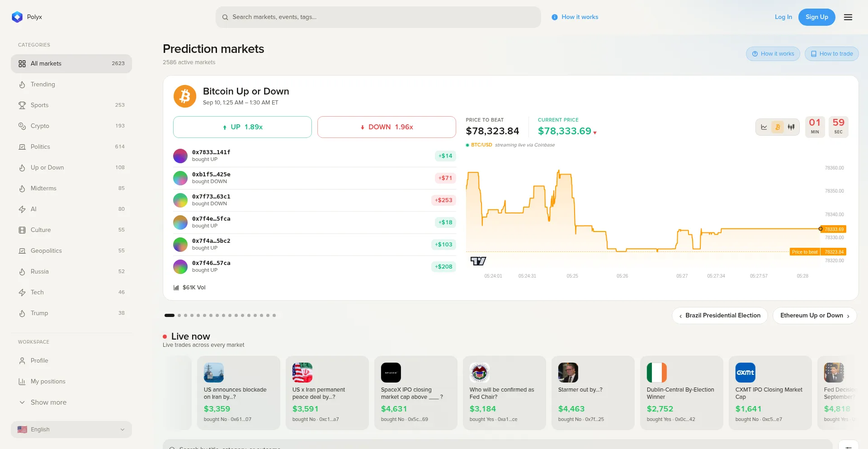The width and height of the screenshot is (868, 449).
Task: Open the Who will be confirmed Fed Chair card
Action: 505,393
